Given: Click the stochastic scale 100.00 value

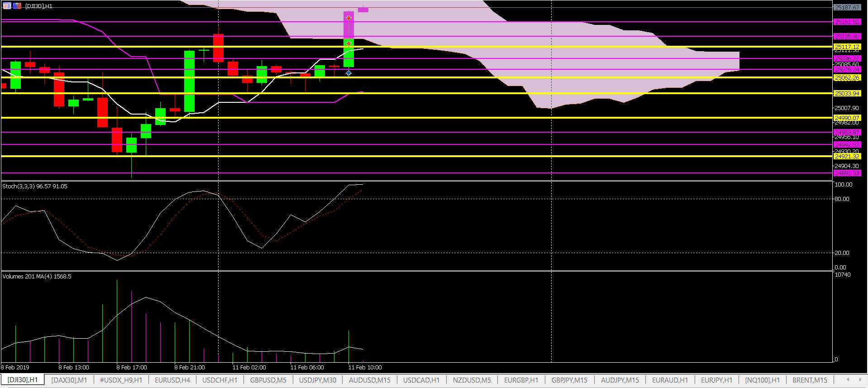Looking at the screenshot, I should [843, 185].
